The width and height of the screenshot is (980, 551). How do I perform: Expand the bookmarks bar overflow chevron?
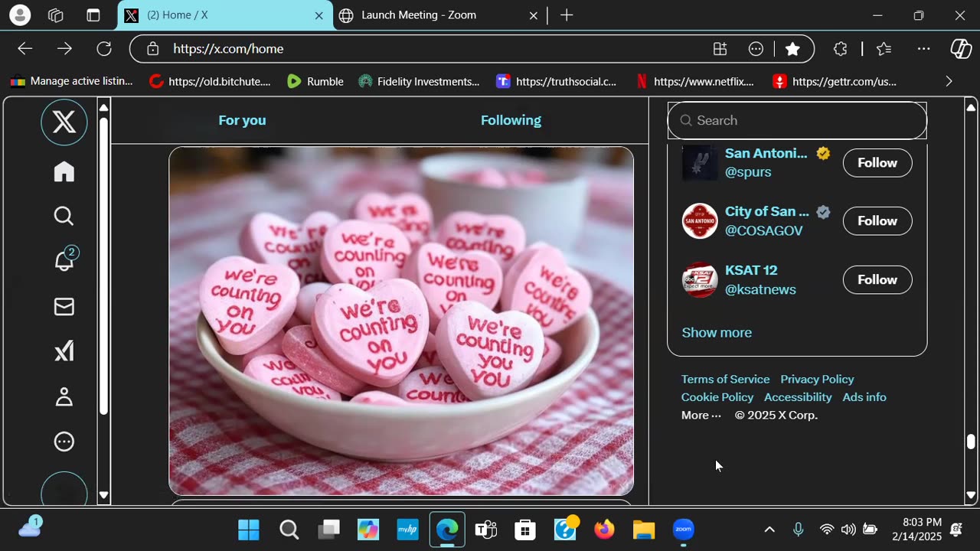pos(949,81)
